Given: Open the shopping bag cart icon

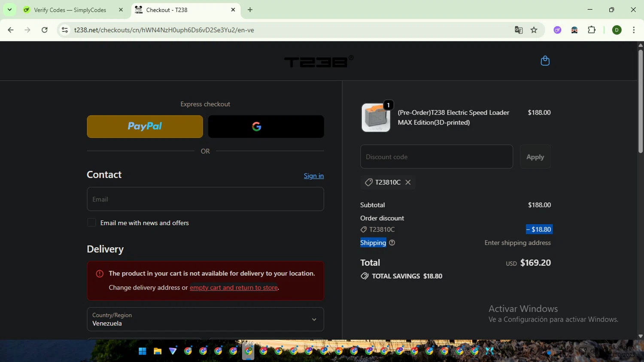Looking at the screenshot, I should point(545,61).
